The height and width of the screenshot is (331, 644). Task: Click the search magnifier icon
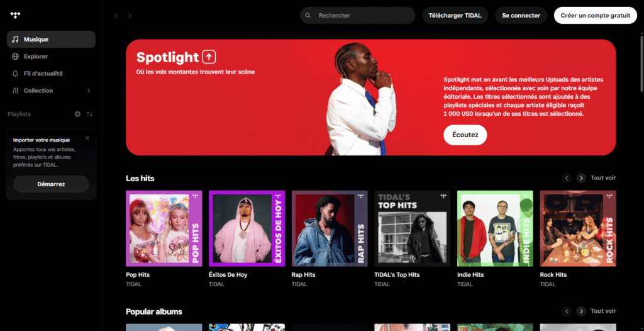(x=308, y=16)
